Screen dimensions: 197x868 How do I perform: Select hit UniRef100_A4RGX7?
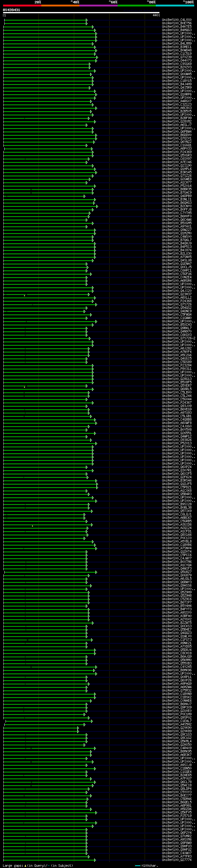(x=177, y=101)
